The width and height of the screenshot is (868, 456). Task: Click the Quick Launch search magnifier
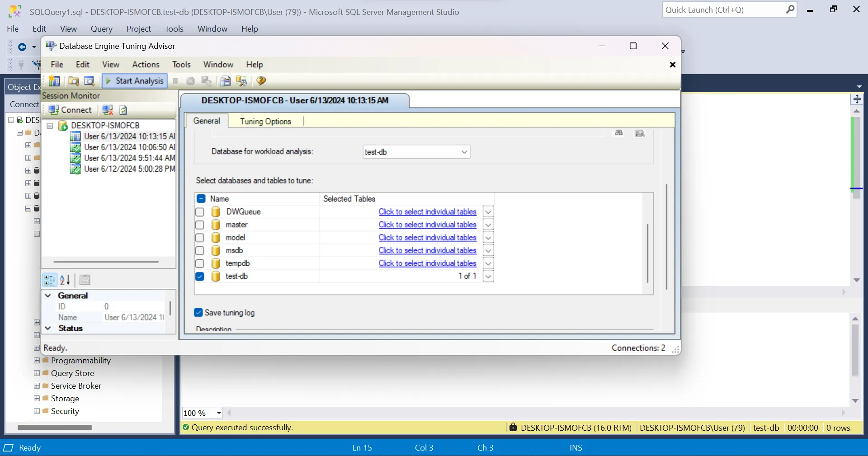pos(790,9)
